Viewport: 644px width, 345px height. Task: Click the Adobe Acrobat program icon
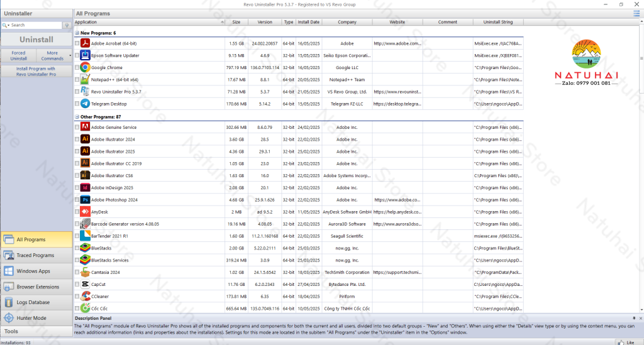tap(85, 43)
